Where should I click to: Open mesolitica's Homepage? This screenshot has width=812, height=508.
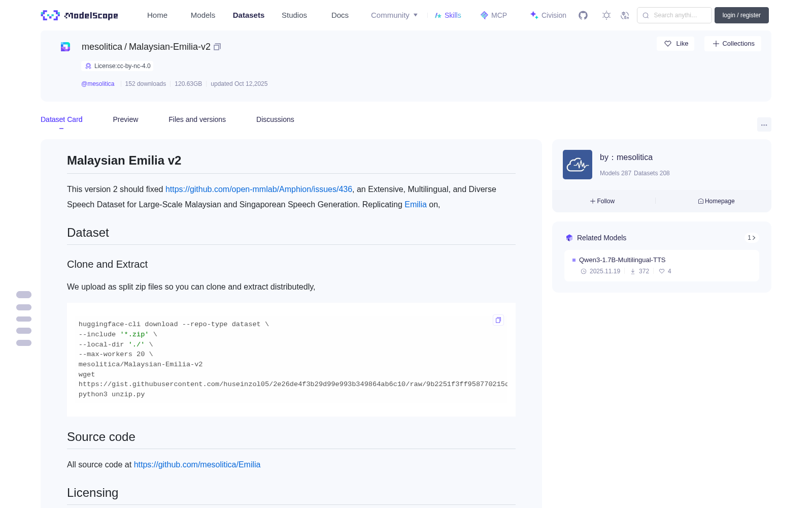pyautogui.click(x=716, y=201)
